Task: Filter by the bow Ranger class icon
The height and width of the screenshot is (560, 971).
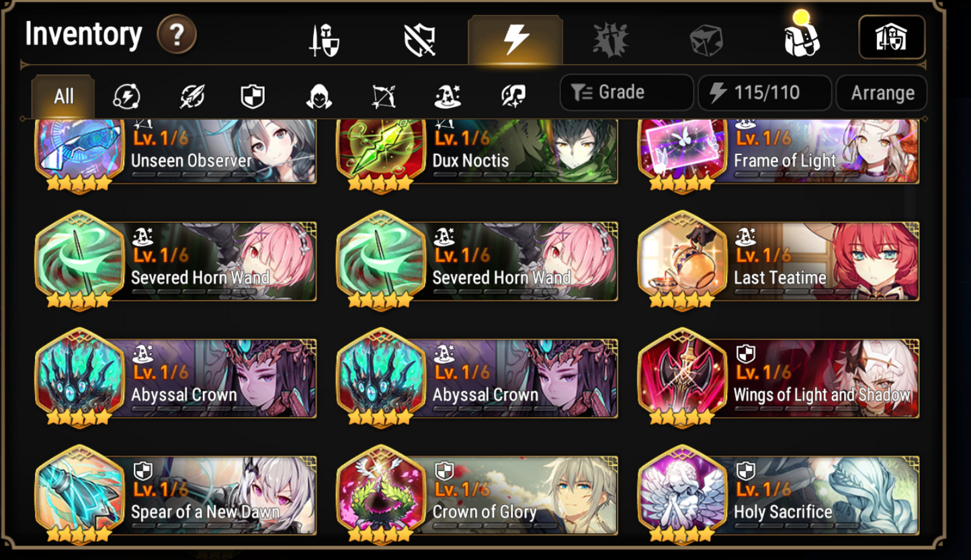Action: click(384, 97)
